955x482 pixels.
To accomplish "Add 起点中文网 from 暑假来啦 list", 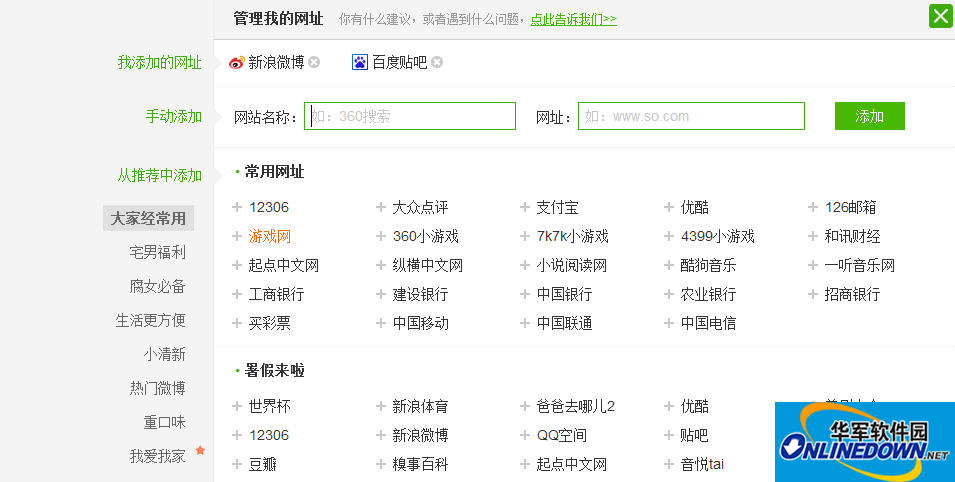I will 571,464.
